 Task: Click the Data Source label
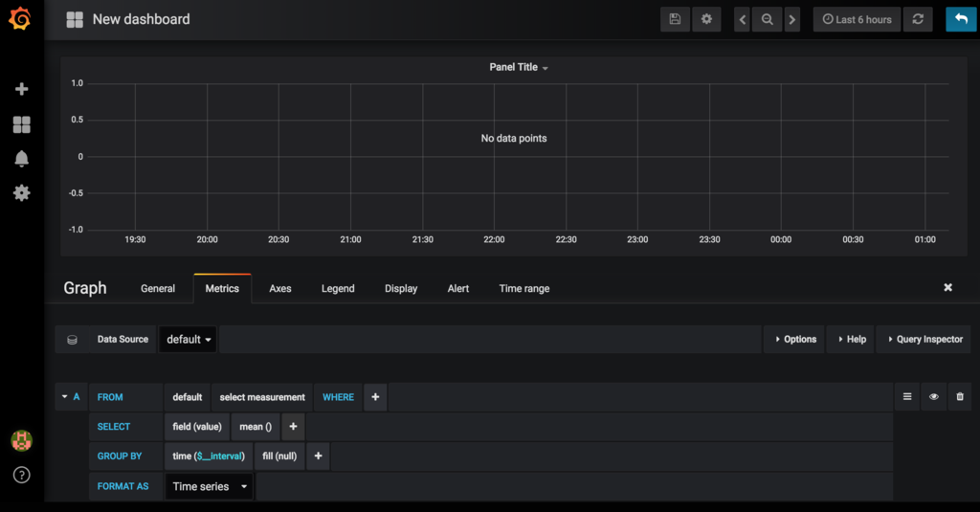pyautogui.click(x=122, y=340)
